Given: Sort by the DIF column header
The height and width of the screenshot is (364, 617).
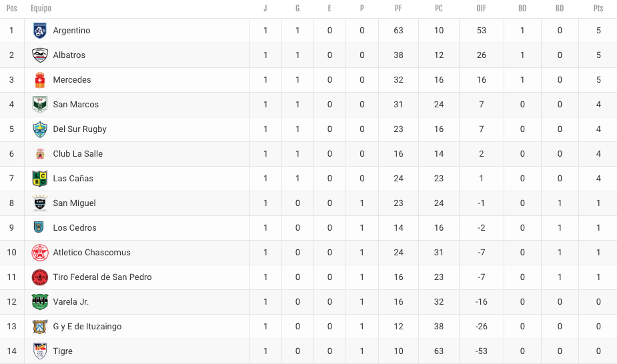Looking at the screenshot, I should 481,8.
